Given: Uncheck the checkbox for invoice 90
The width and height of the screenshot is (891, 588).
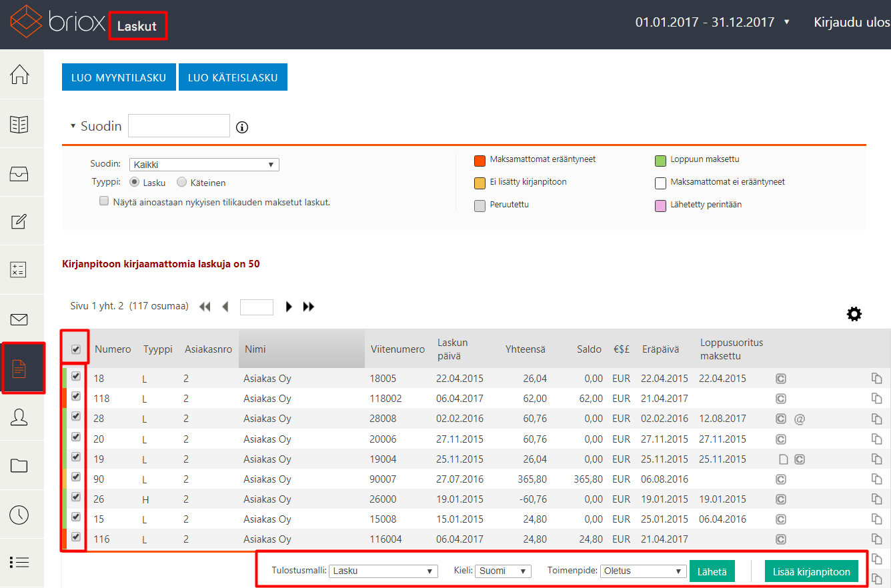Looking at the screenshot, I should [76, 477].
